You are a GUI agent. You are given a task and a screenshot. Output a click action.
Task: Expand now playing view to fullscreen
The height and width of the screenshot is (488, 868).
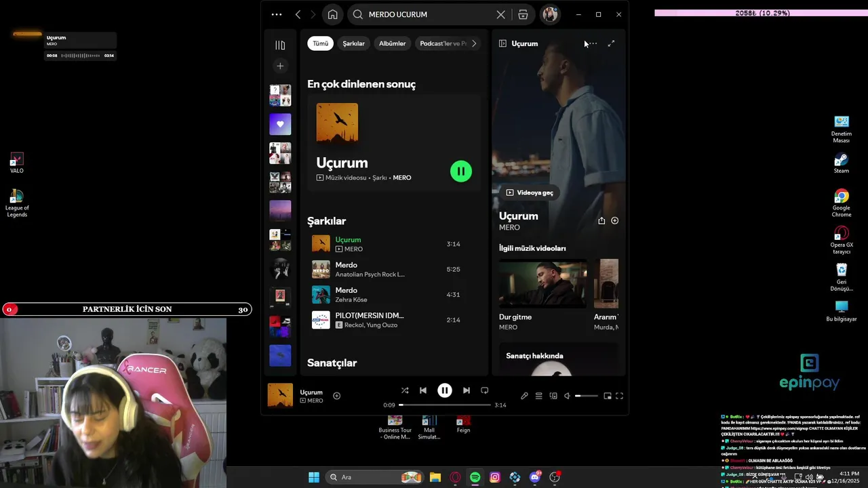coord(611,43)
